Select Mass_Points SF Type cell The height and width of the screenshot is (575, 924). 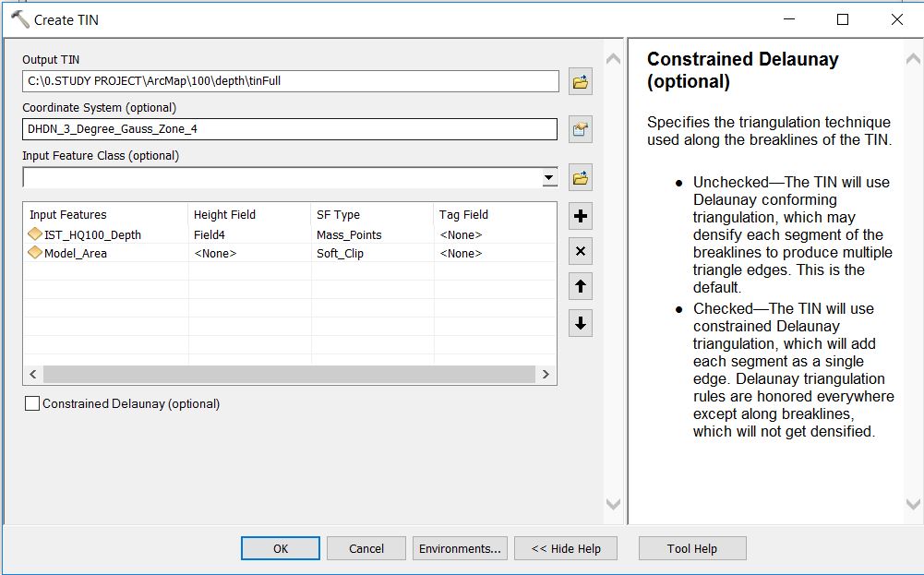372,234
